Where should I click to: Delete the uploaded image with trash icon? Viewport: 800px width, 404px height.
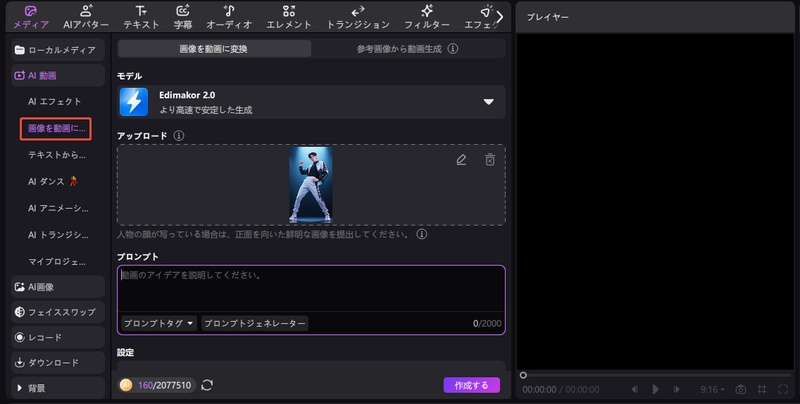pos(490,160)
